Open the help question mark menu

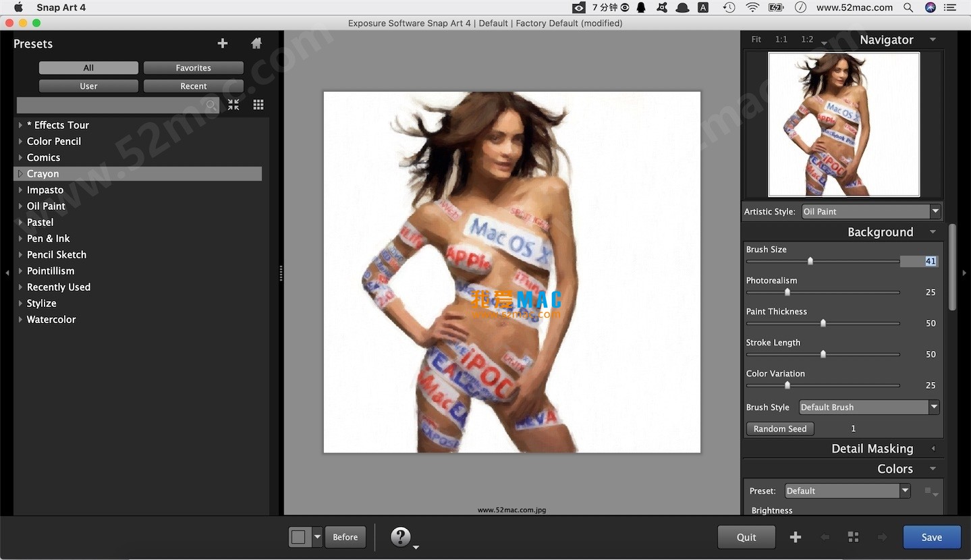click(401, 537)
